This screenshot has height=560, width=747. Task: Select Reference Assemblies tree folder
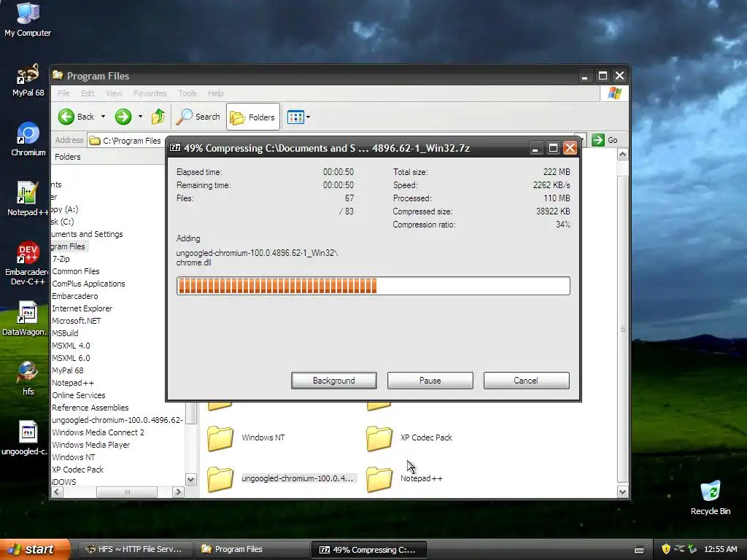pos(90,408)
